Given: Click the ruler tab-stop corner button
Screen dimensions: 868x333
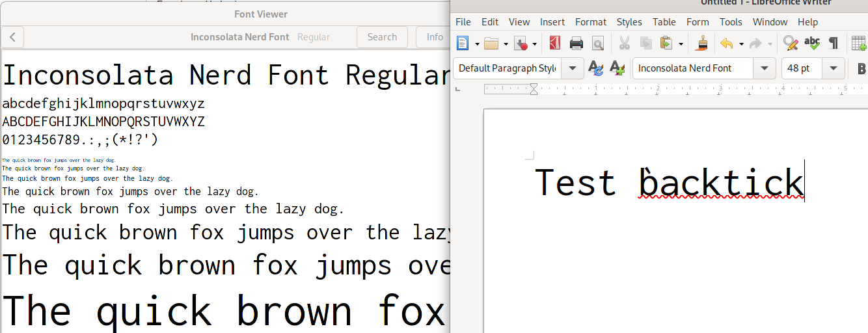Looking at the screenshot, I should tap(457, 88).
